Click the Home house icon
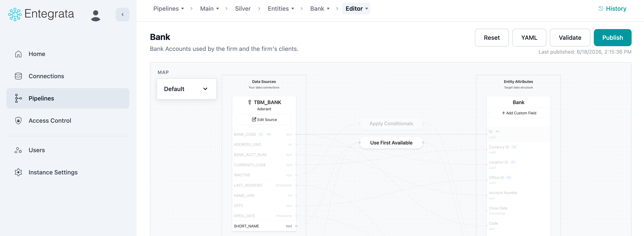The width and height of the screenshot is (644, 236). [x=18, y=54]
